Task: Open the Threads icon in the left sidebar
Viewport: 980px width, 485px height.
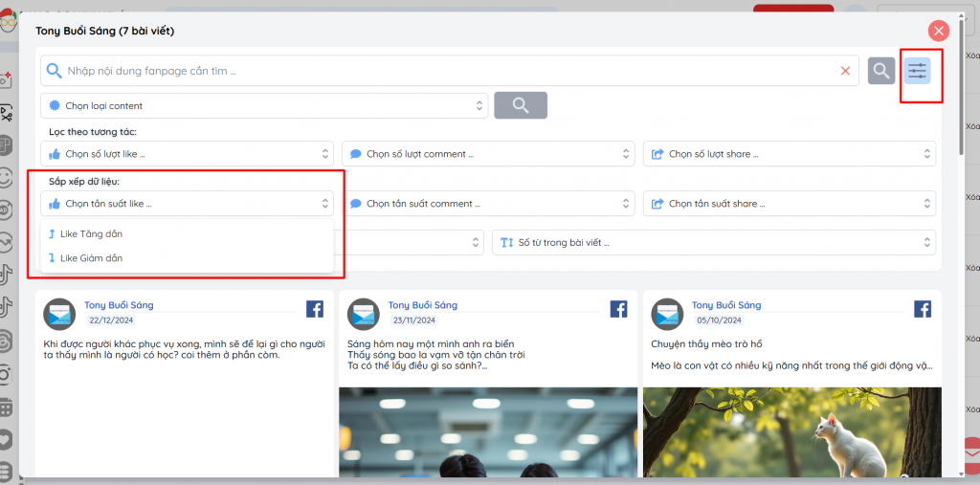Action: click(x=6, y=340)
